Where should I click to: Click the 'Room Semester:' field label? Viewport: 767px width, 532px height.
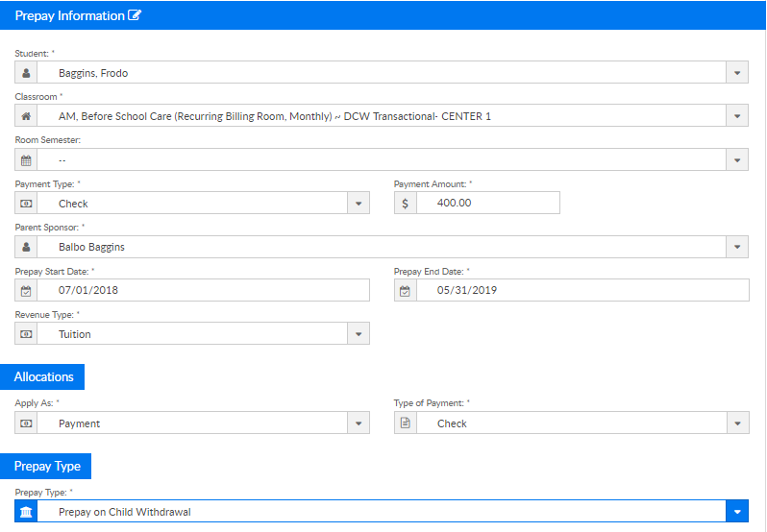click(48, 139)
